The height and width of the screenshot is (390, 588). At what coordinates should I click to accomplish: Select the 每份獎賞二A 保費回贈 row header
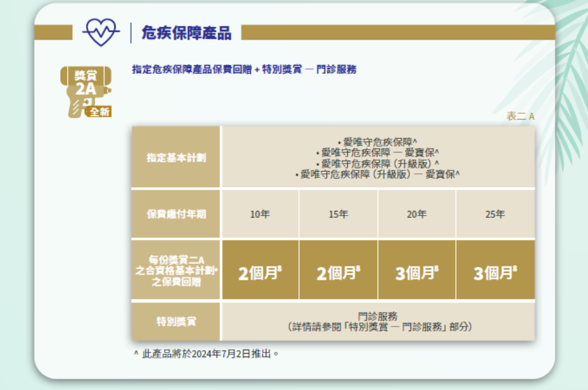(x=176, y=270)
